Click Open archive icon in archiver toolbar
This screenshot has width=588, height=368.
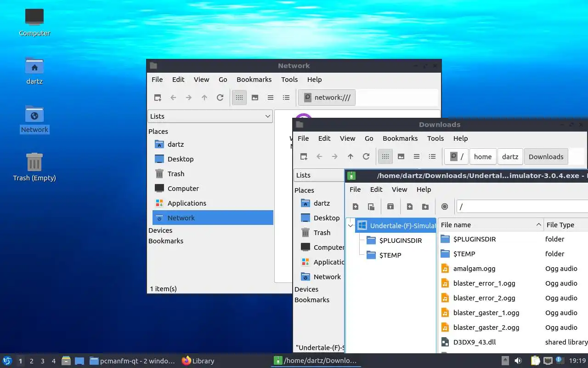371,207
